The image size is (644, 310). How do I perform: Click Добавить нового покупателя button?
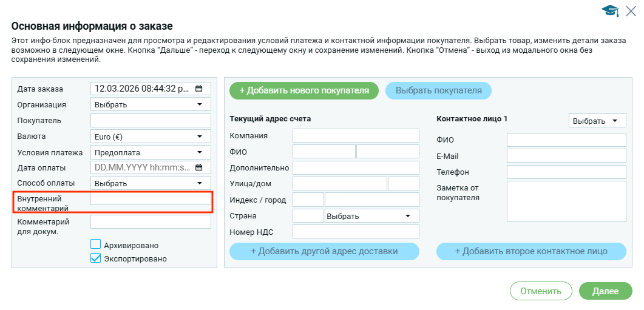pyautogui.click(x=304, y=91)
